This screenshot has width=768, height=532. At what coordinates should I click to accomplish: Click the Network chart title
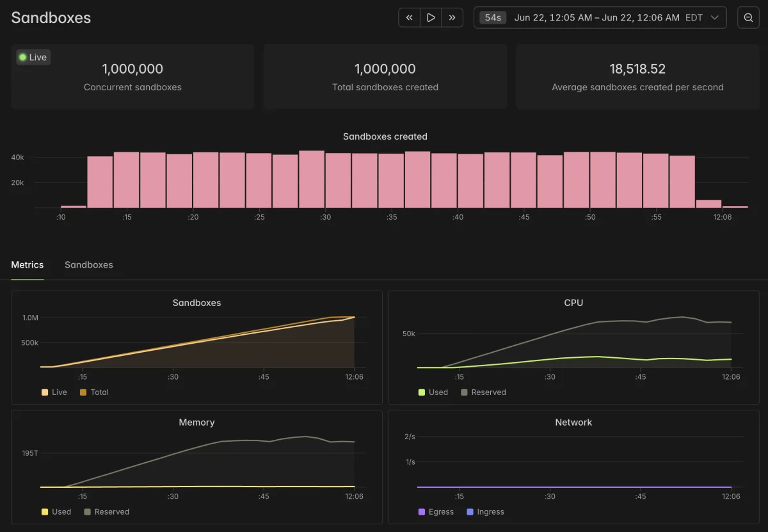point(573,423)
